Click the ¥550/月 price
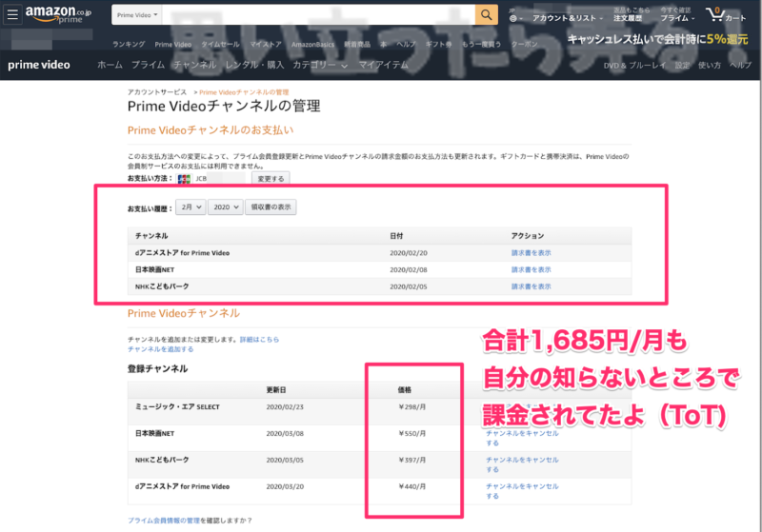The image size is (762, 532). click(x=412, y=434)
